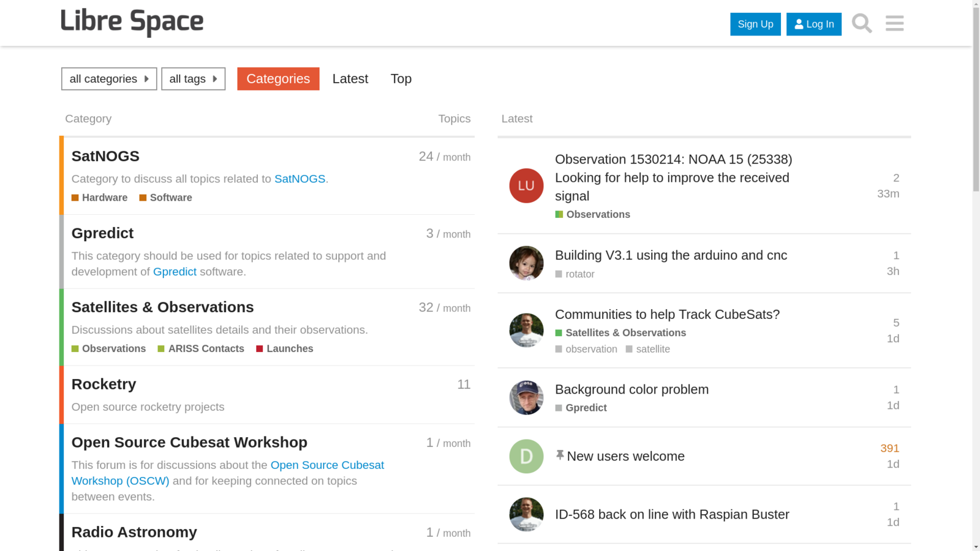Click the Libre Space logo
This screenshot has width=980, height=551.
click(x=132, y=23)
